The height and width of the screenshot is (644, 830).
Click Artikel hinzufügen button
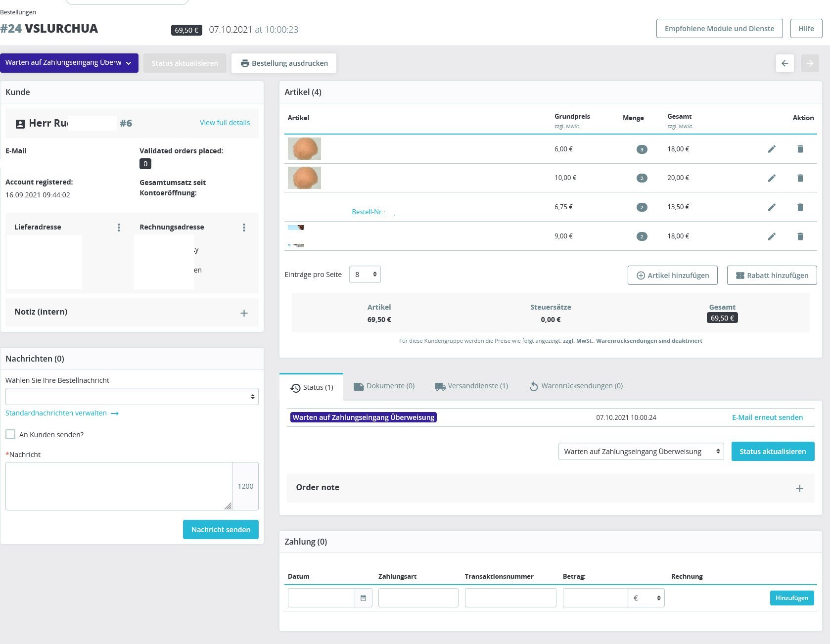tap(673, 276)
